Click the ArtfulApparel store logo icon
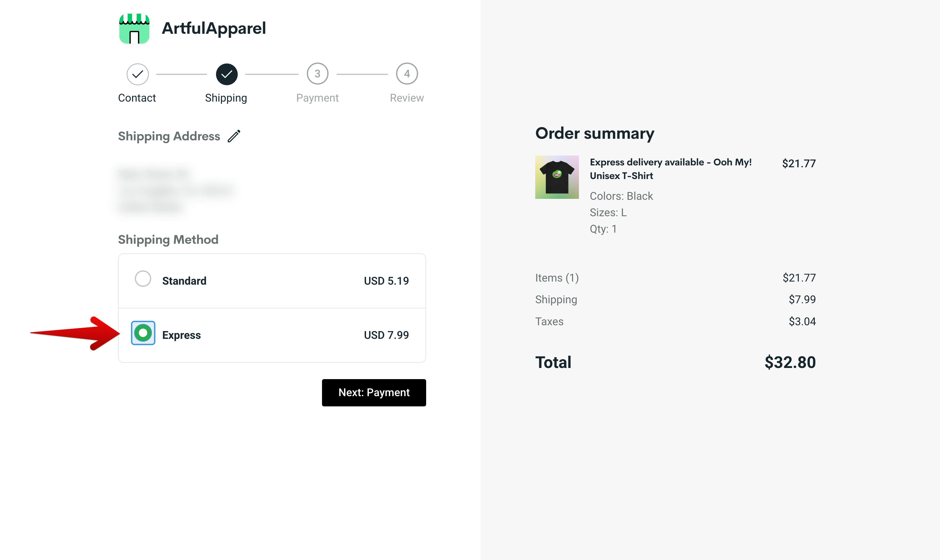This screenshot has width=940, height=560. pyautogui.click(x=134, y=28)
